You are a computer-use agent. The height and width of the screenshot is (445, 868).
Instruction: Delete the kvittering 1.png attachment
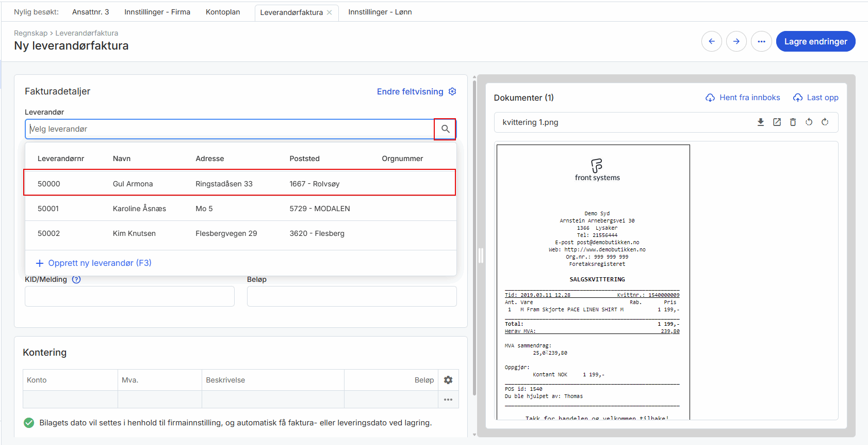pos(793,122)
